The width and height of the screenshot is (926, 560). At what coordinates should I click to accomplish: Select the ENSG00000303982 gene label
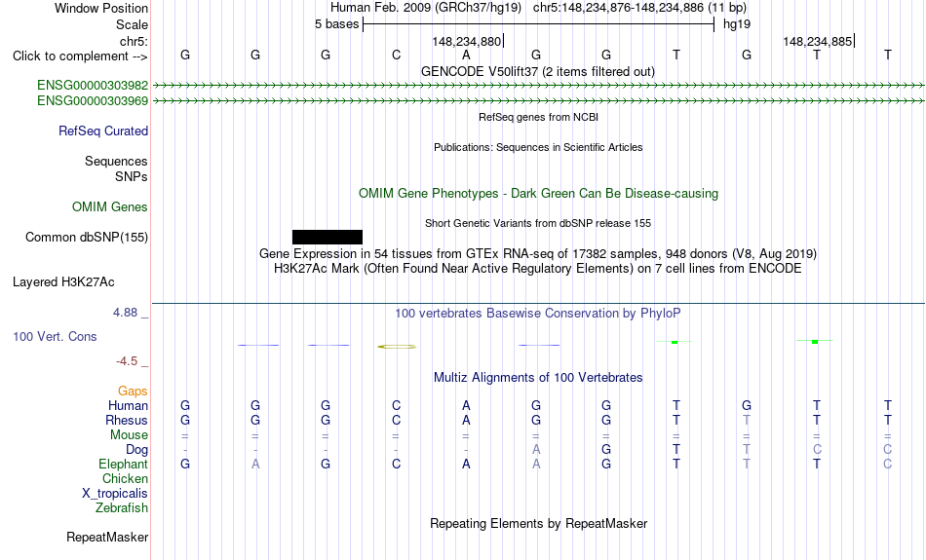93,86
